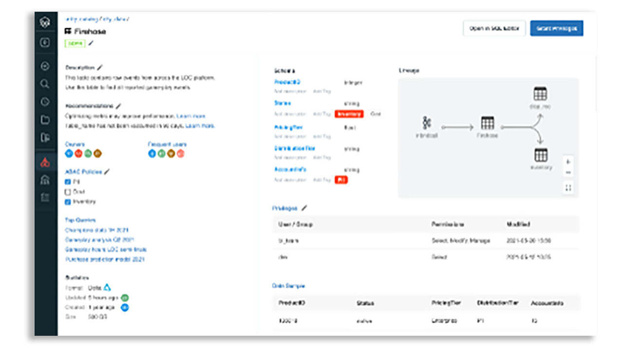
Task: Uncheck the PII policy checkbox
Action: point(68,182)
